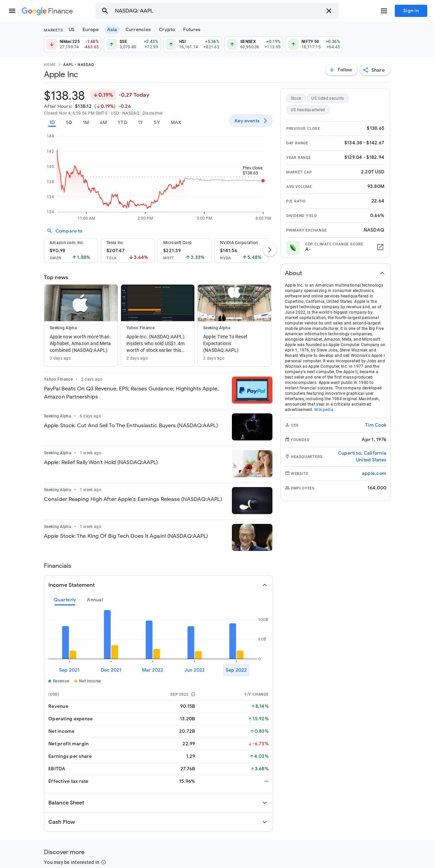Viewport: 434px width, 868px height.
Task: Open 'Apple: Relief Rally Won't Hold' article
Action: [x=101, y=462]
